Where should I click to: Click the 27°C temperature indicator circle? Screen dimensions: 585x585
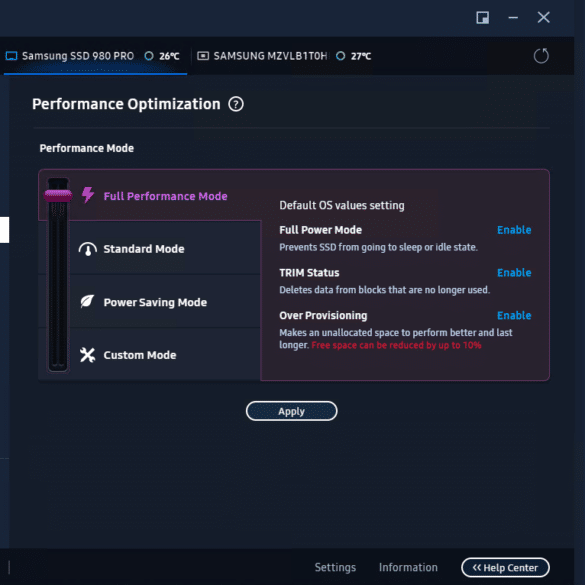(x=340, y=56)
